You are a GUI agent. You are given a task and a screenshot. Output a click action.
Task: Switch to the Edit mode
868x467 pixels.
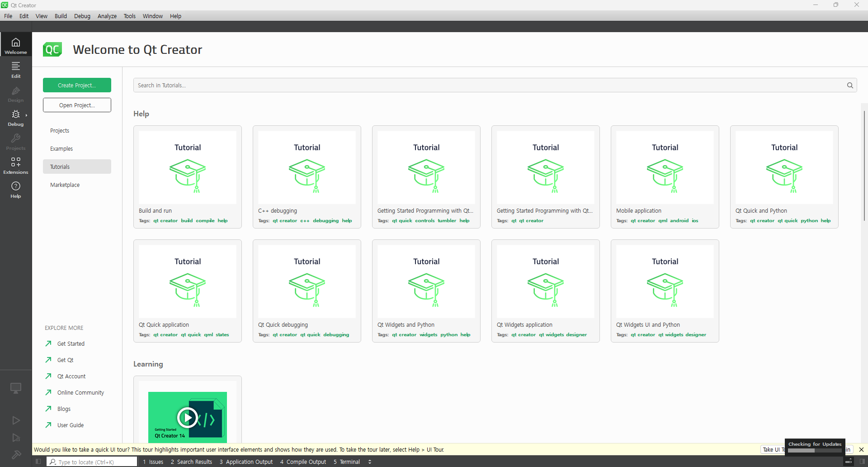click(x=16, y=70)
